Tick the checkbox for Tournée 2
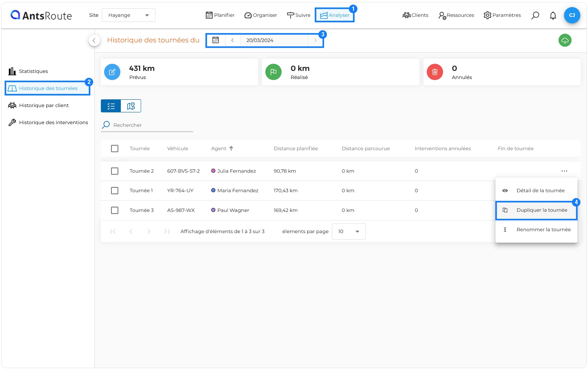The image size is (588, 370). [114, 171]
